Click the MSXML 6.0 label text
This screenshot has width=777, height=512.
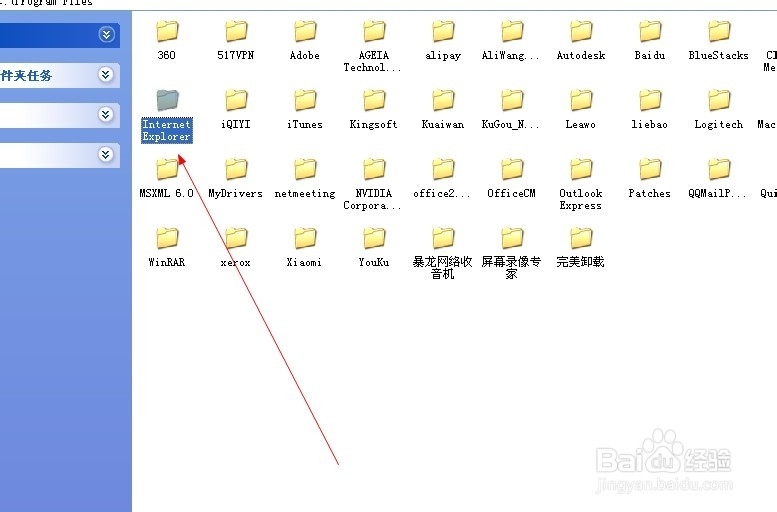(x=166, y=193)
